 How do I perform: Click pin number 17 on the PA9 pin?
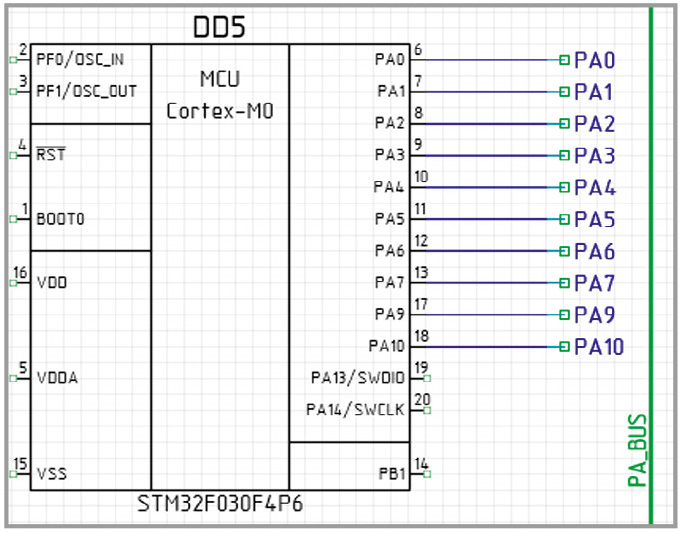[421, 304]
